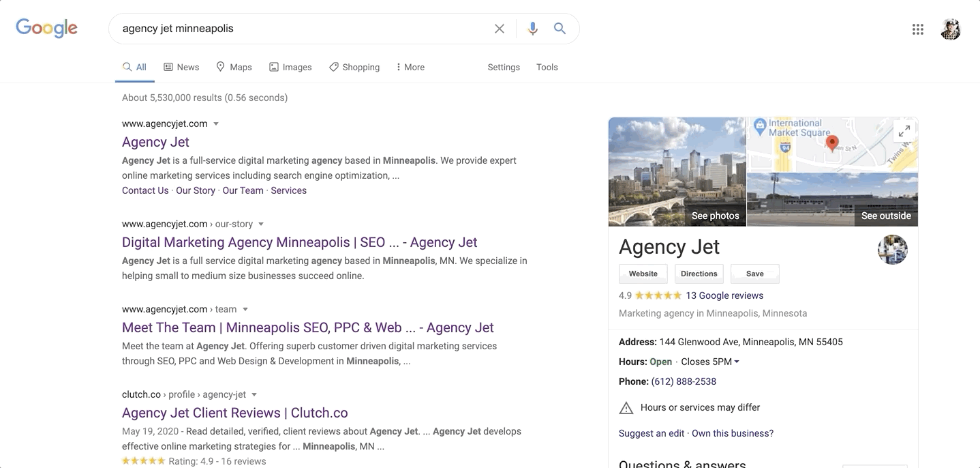Open Digital Marketing Agency Minneapolis result

(300, 242)
